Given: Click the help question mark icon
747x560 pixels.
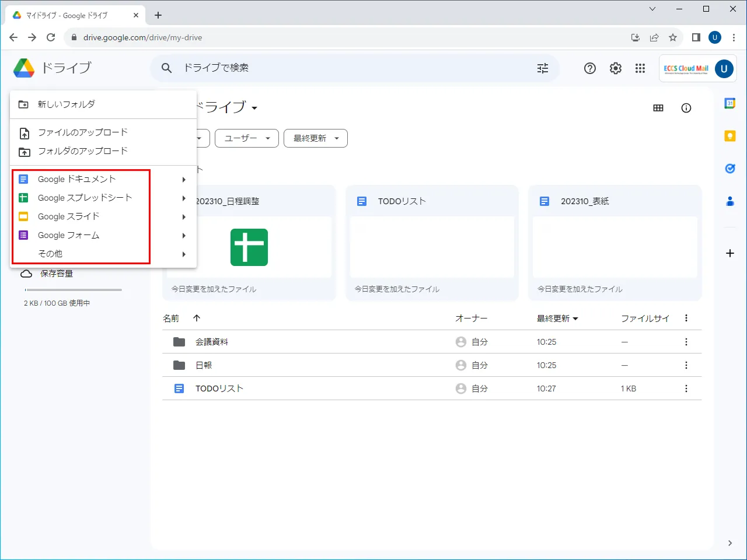Looking at the screenshot, I should [590, 68].
